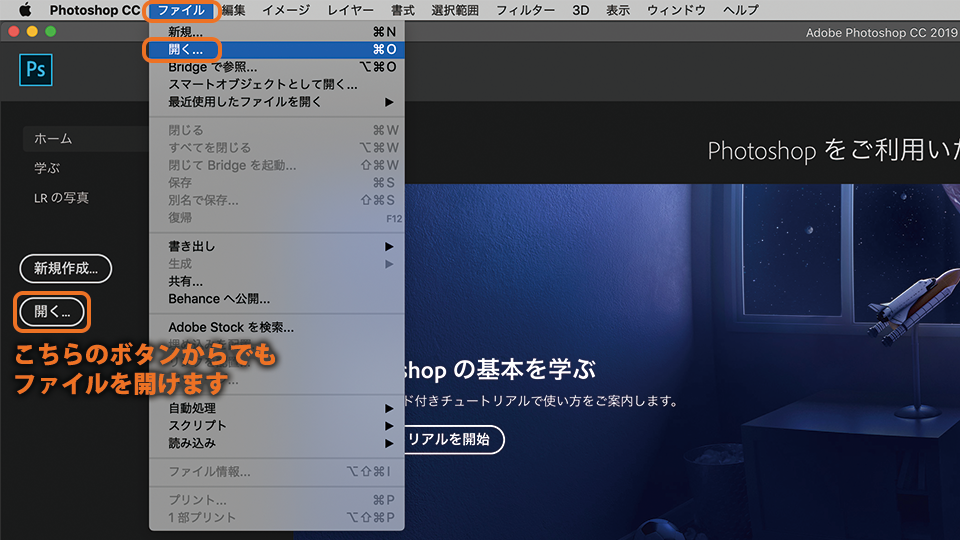Open the ウィンドウ menu
This screenshot has height=540, width=960.
pos(676,10)
